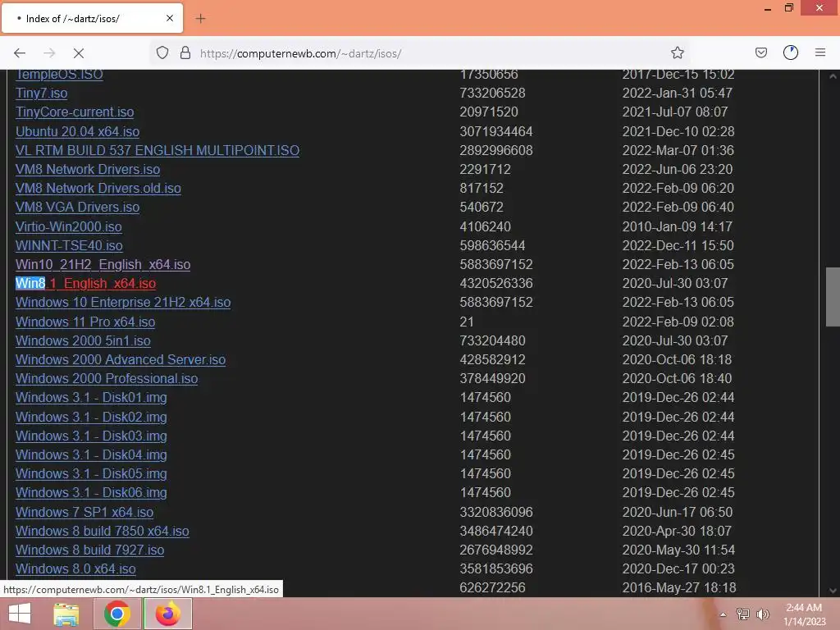Go back to the previous page
This screenshot has height=630, width=840.
tap(20, 53)
